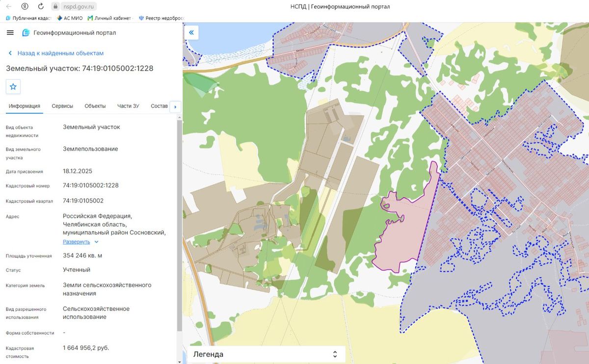Open the Части ЗУ tab
The height and width of the screenshot is (364, 589).
pos(128,106)
